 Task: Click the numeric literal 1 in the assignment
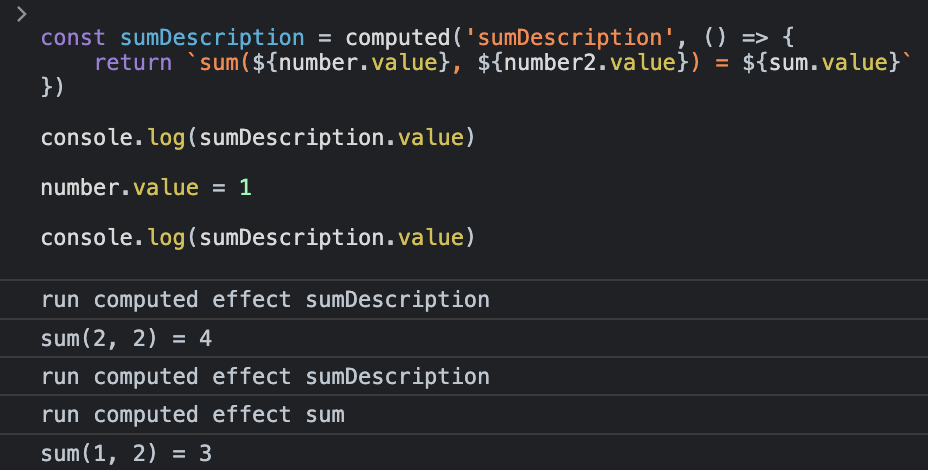pyautogui.click(x=244, y=187)
